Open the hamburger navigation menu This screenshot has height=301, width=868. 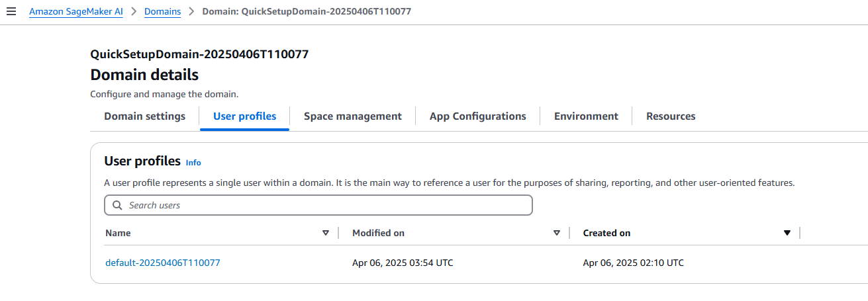click(11, 12)
